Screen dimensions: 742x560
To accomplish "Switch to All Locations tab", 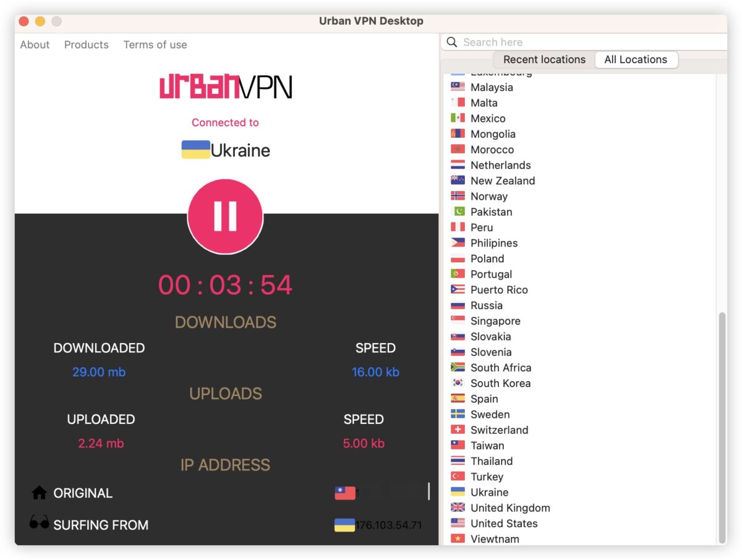I will (x=636, y=59).
